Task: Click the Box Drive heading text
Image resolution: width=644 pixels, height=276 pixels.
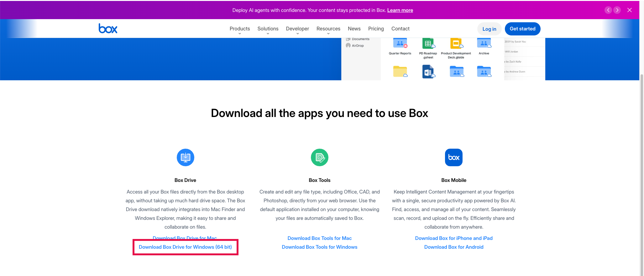Action: [185, 180]
